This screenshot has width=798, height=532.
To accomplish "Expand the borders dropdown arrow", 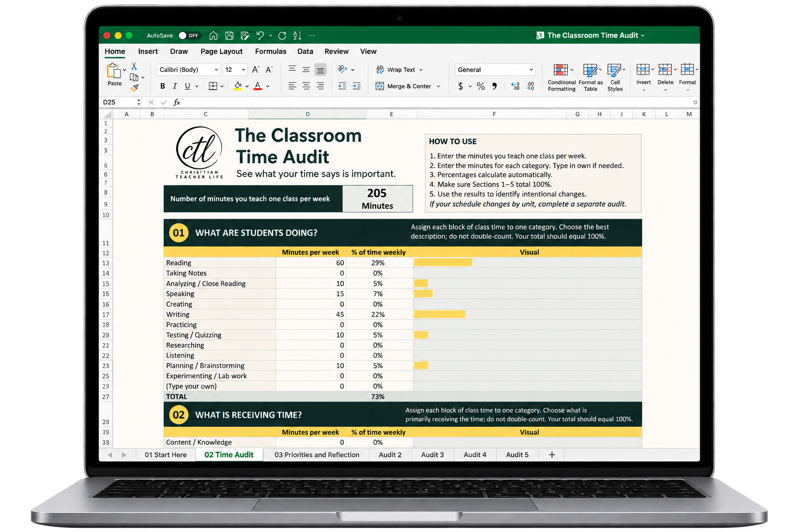I will coord(222,86).
